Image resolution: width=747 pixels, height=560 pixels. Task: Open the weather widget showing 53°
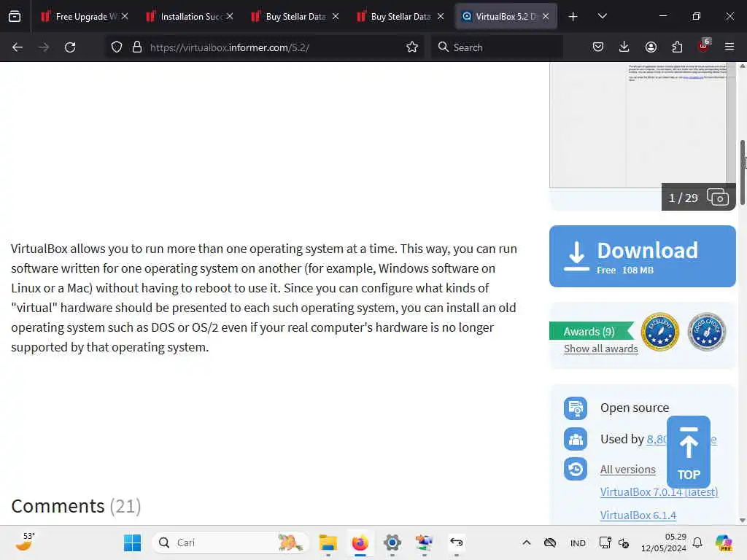(25, 542)
